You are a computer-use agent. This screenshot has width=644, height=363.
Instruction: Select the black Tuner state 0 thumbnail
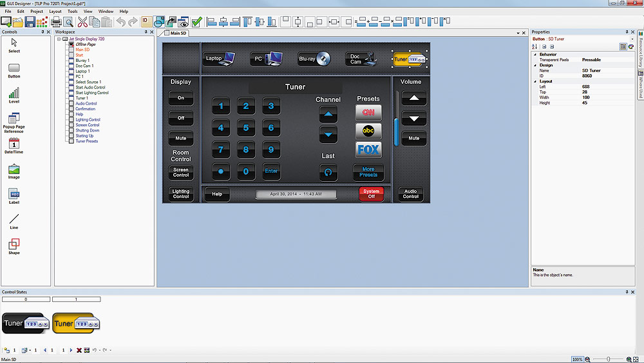(x=26, y=323)
